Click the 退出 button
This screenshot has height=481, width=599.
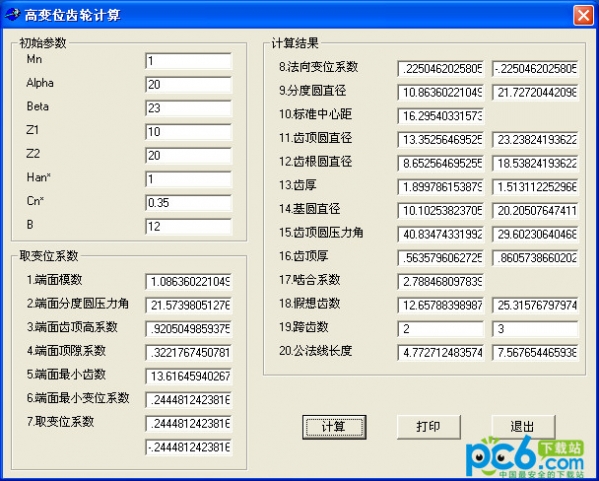click(523, 427)
